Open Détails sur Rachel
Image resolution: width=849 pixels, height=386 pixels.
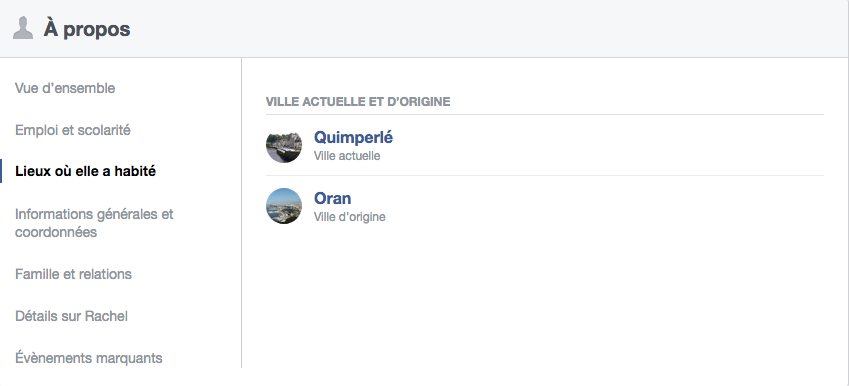[71, 316]
